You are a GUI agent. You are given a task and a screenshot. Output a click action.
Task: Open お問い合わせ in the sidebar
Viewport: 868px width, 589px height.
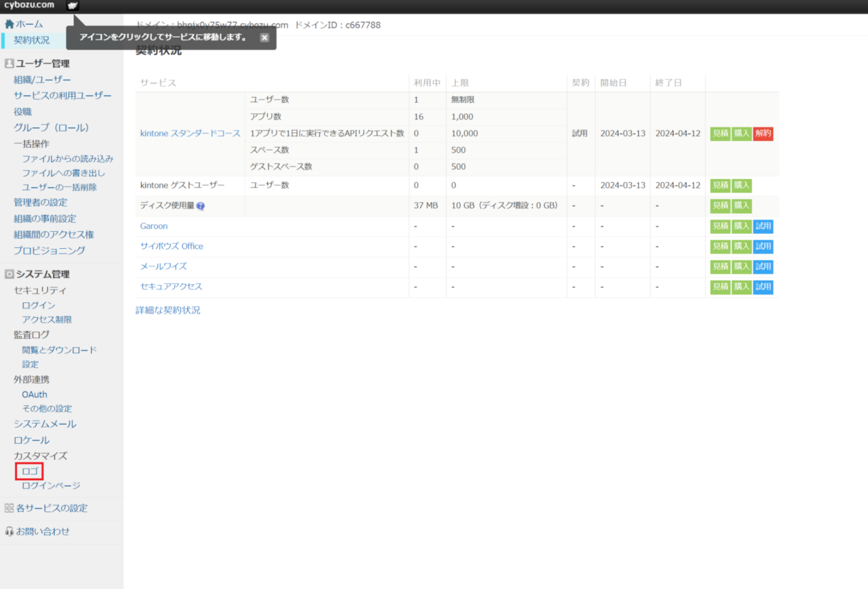click(x=43, y=531)
